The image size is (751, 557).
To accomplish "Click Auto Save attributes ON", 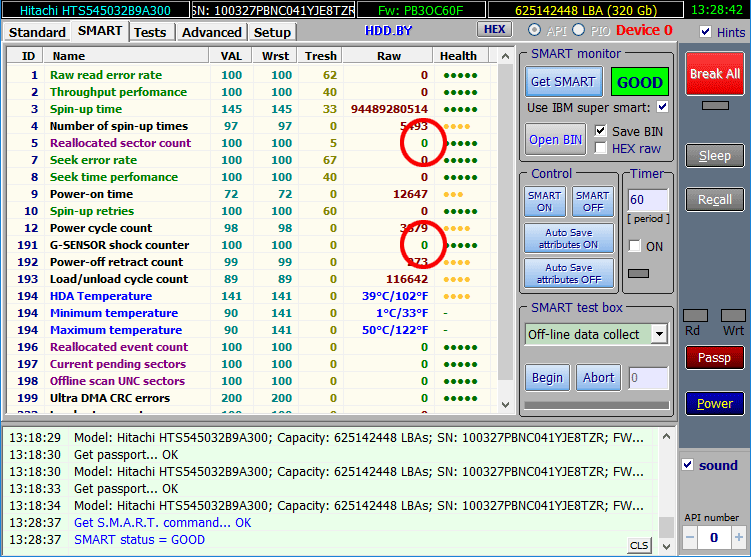I will pyautogui.click(x=569, y=239).
